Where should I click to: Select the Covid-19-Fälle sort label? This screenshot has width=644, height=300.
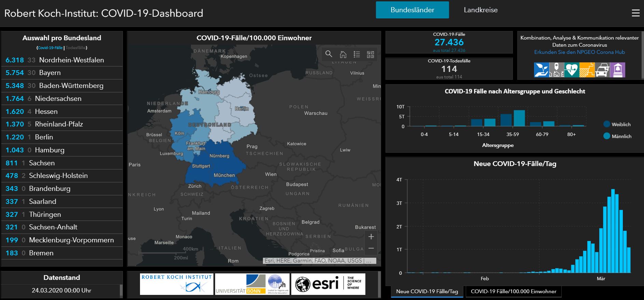coord(50,48)
